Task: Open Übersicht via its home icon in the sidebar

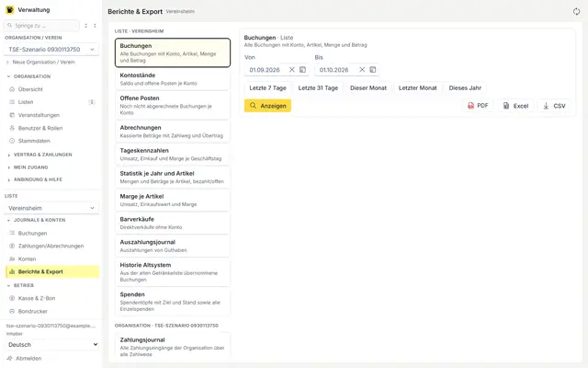Action: click(x=12, y=89)
